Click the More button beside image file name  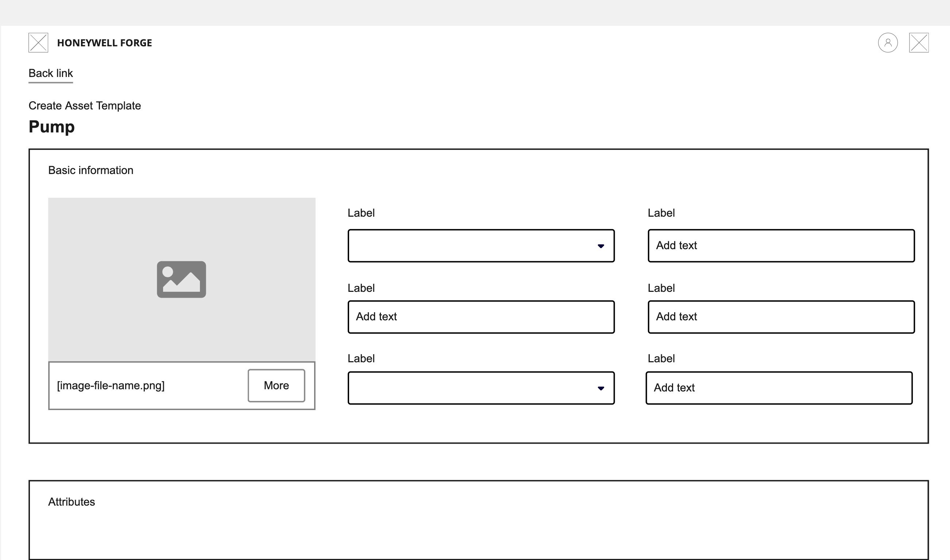coord(276,385)
